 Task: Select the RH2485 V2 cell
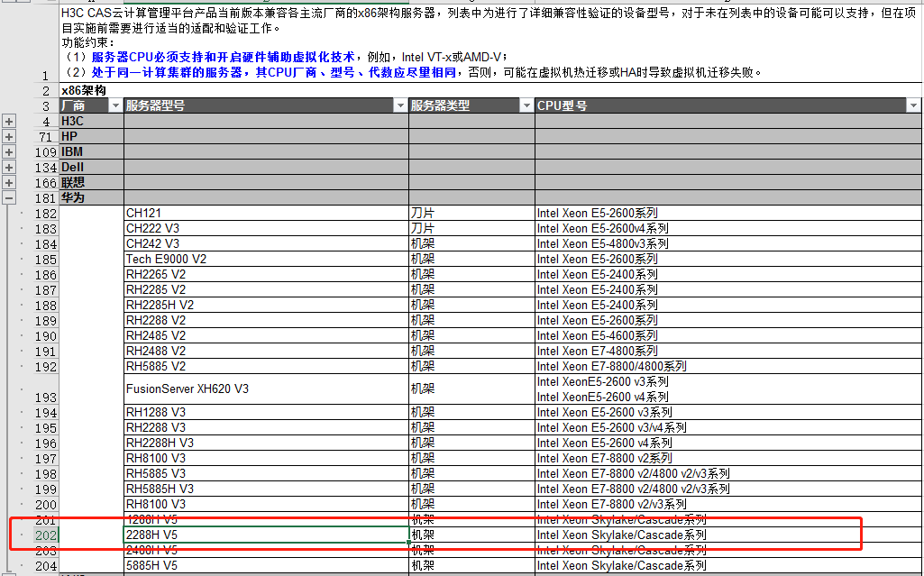[x=266, y=335]
